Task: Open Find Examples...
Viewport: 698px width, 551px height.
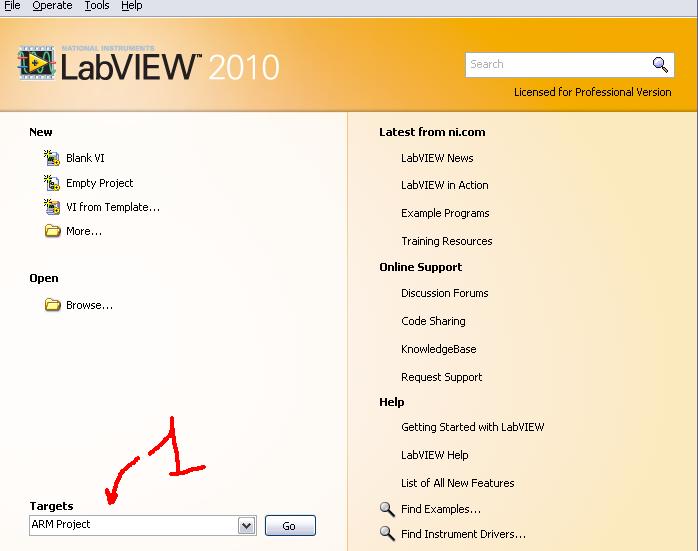Action: coord(441,509)
